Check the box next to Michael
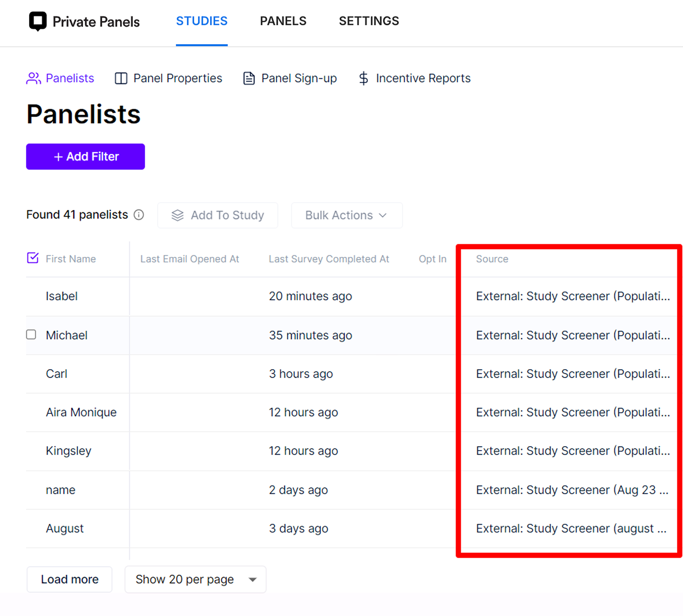 pos(31,335)
